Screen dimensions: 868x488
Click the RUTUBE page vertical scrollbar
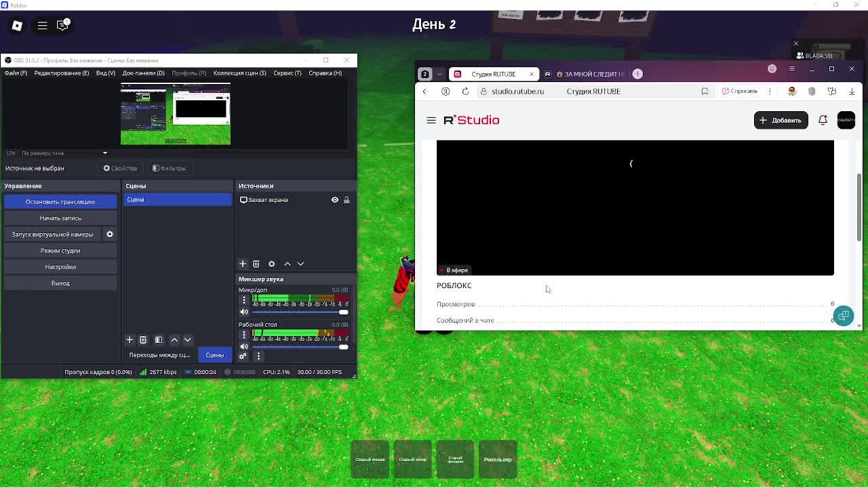(x=859, y=207)
